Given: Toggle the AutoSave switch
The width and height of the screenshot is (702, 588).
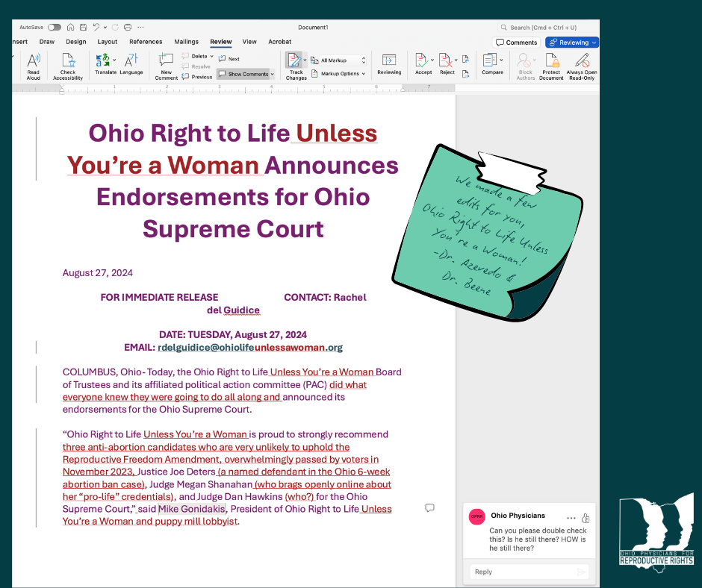Looking at the screenshot, I should (55, 28).
